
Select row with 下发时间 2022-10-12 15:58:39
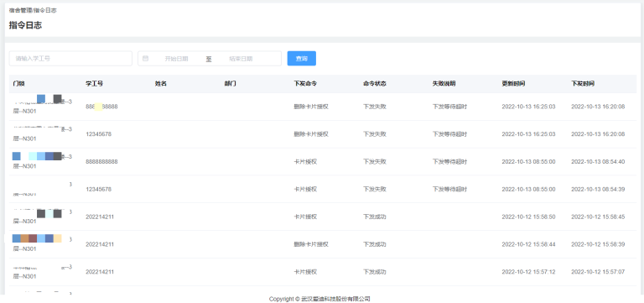(x=323, y=244)
